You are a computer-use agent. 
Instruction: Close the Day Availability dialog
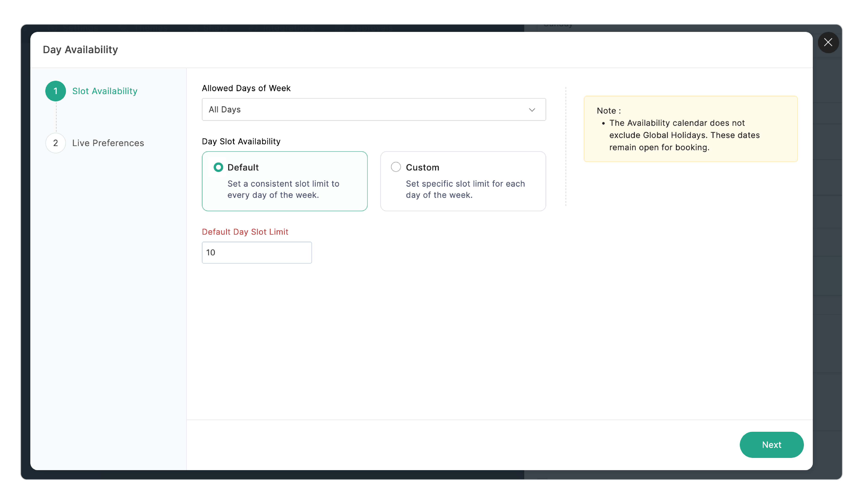click(828, 43)
